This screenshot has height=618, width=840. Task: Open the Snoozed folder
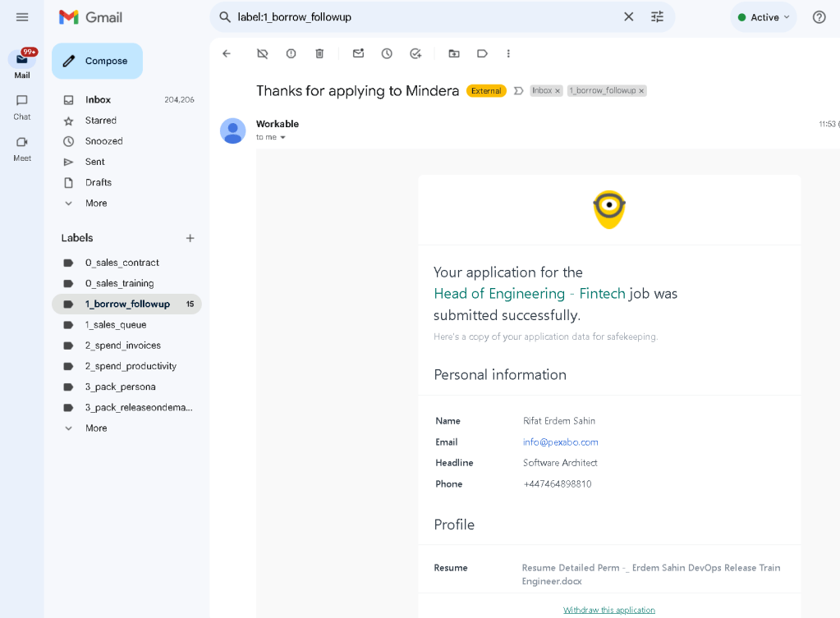pos(126,141)
